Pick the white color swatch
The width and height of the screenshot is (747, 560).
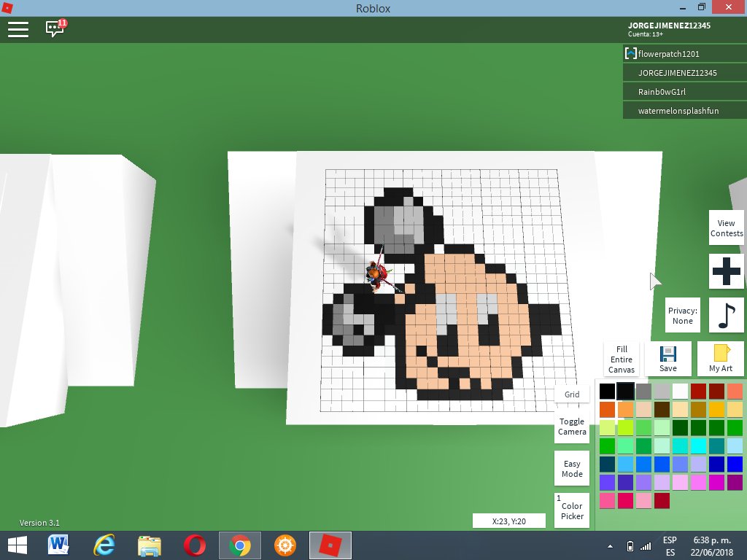pos(680,392)
